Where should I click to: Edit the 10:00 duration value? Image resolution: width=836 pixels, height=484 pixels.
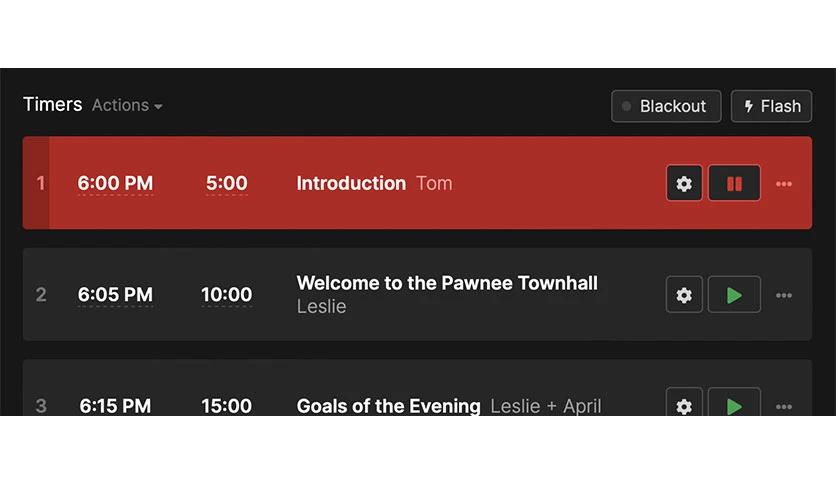point(227,295)
